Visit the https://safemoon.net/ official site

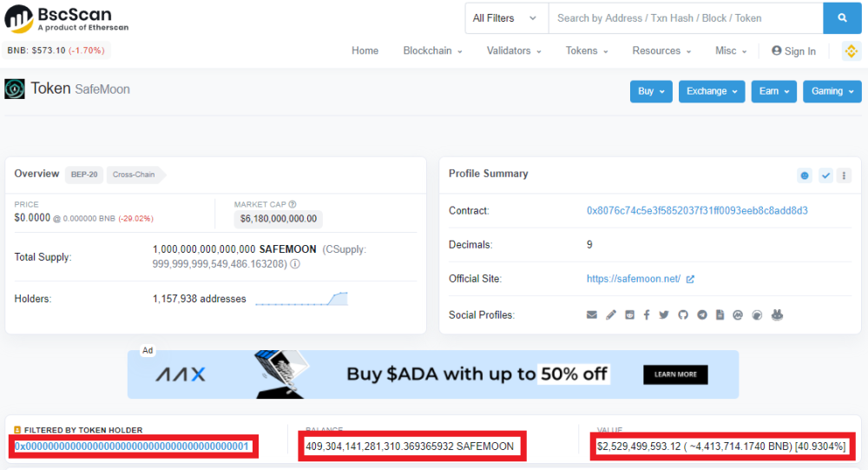tap(634, 279)
